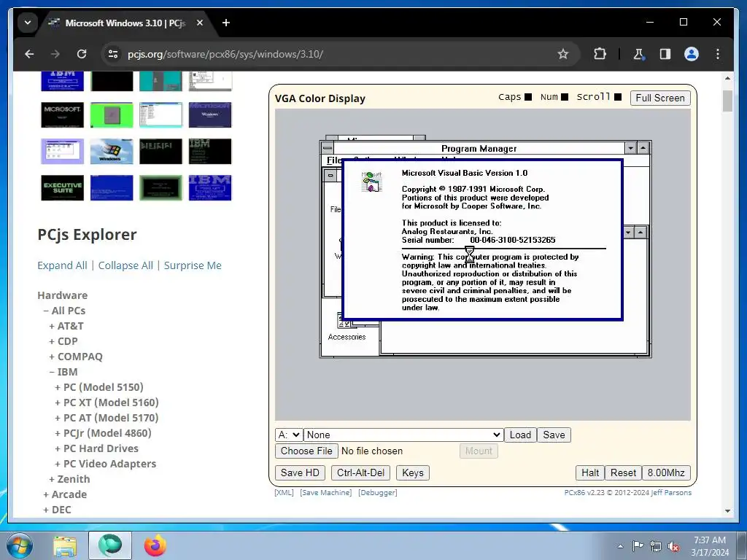Click the Save HD button
747x560 pixels.
(x=300, y=472)
